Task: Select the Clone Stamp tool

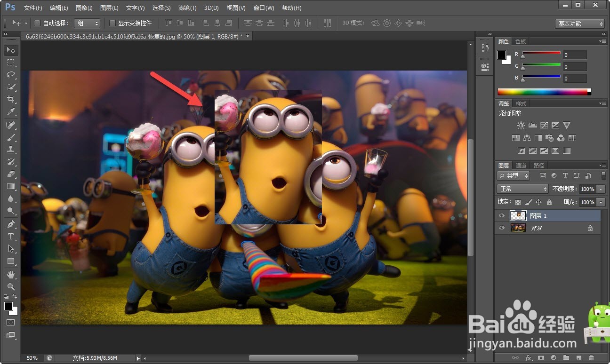Action: (x=11, y=150)
